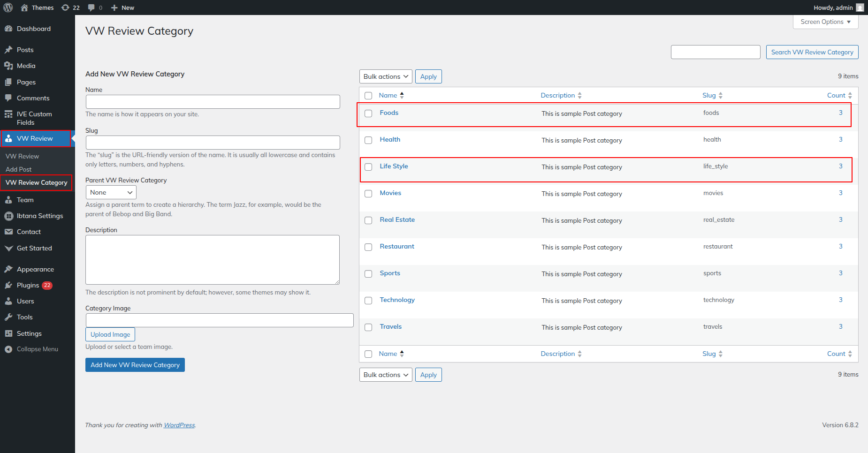The width and height of the screenshot is (868, 453).
Task: Open the Add Post submenu item
Action: (x=19, y=169)
